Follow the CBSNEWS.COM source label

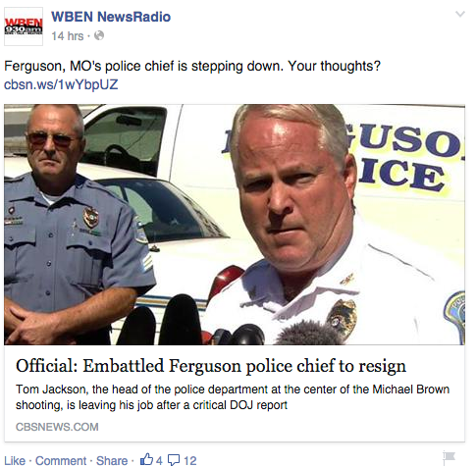[x=57, y=427]
